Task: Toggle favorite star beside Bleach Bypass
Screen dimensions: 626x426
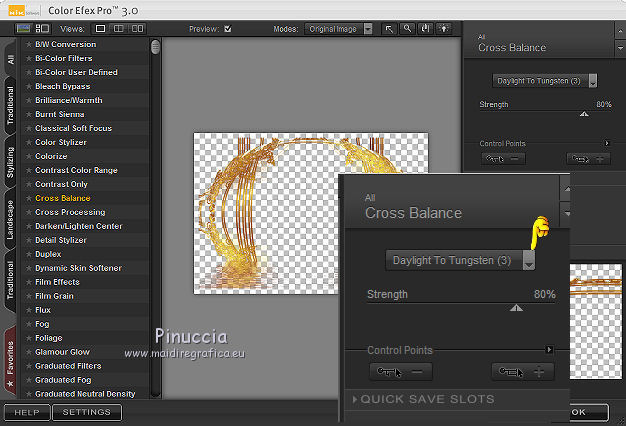Action: point(28,86)
